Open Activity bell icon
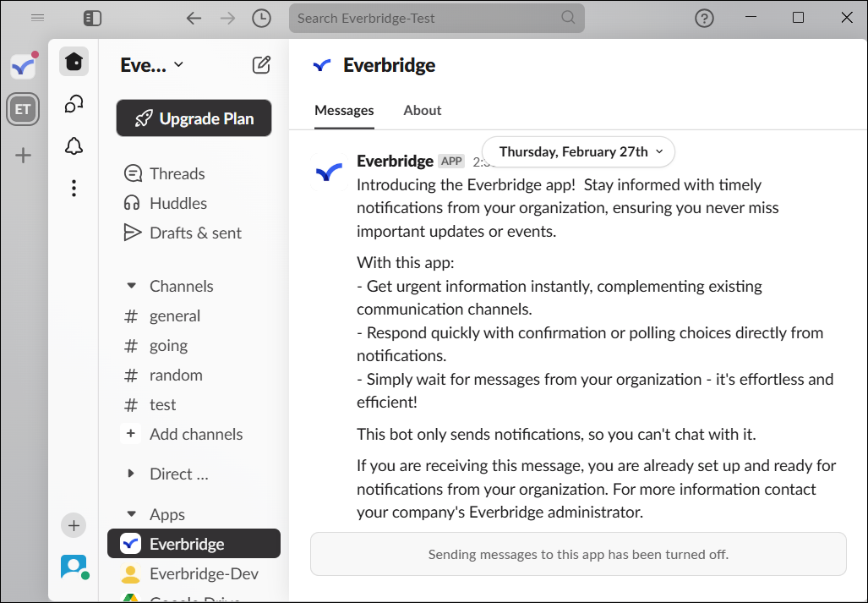The height and width of the screenshot is (603, 868). (74, 146)
